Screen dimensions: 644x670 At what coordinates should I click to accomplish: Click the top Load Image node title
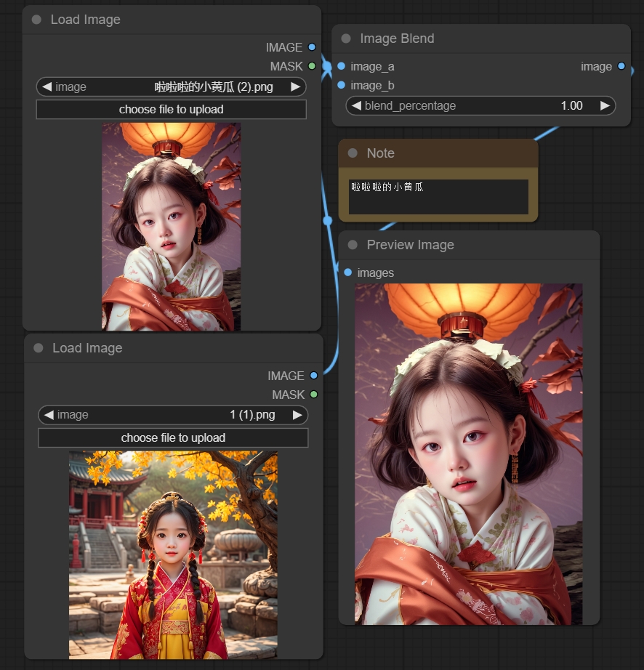click(x=86, y=20)
